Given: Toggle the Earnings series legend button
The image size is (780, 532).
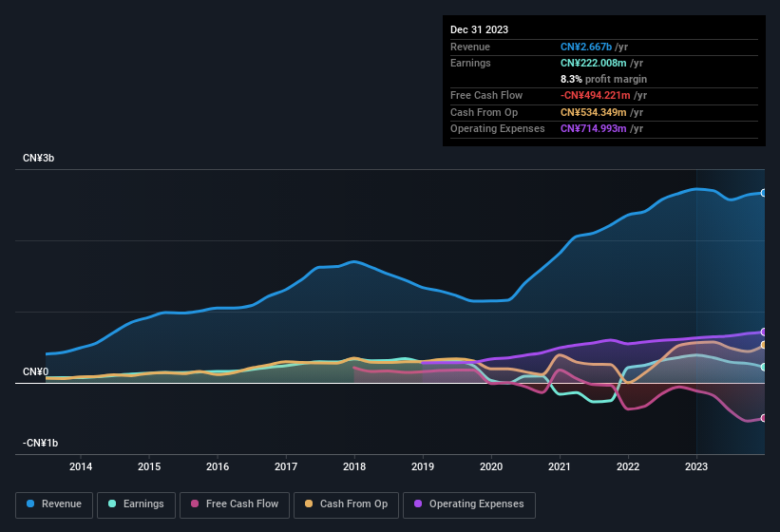Looking at the screenshot, I should pyautogui.click(x=136, y=505).
